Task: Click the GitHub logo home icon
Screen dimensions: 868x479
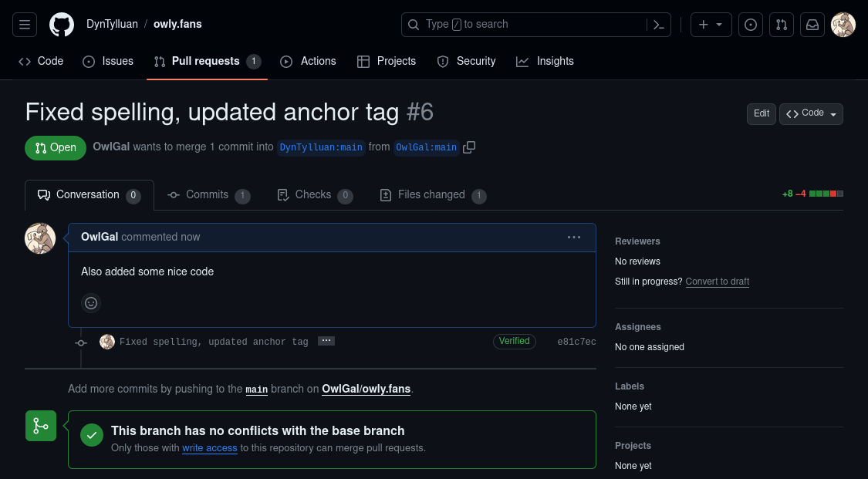Action: [62, 25]
